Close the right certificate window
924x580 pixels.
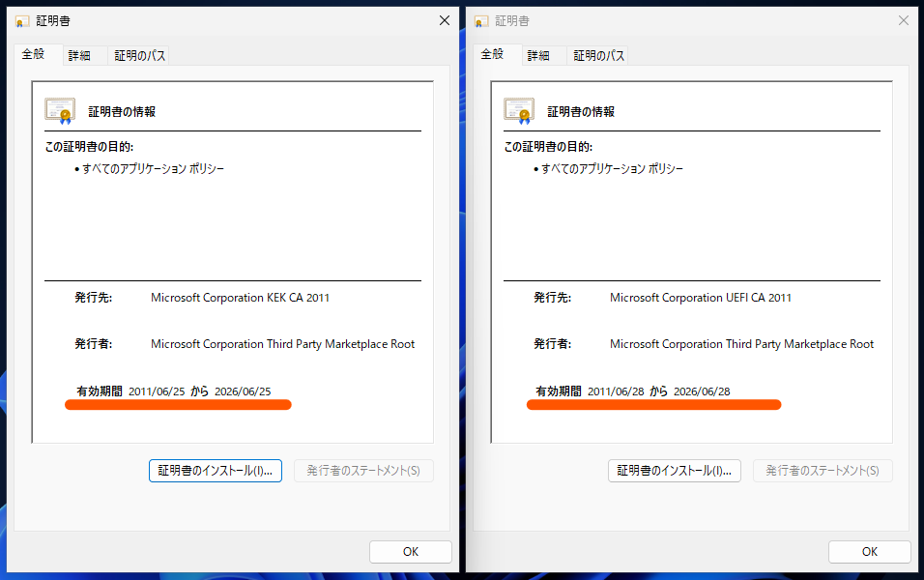(904, 20)
